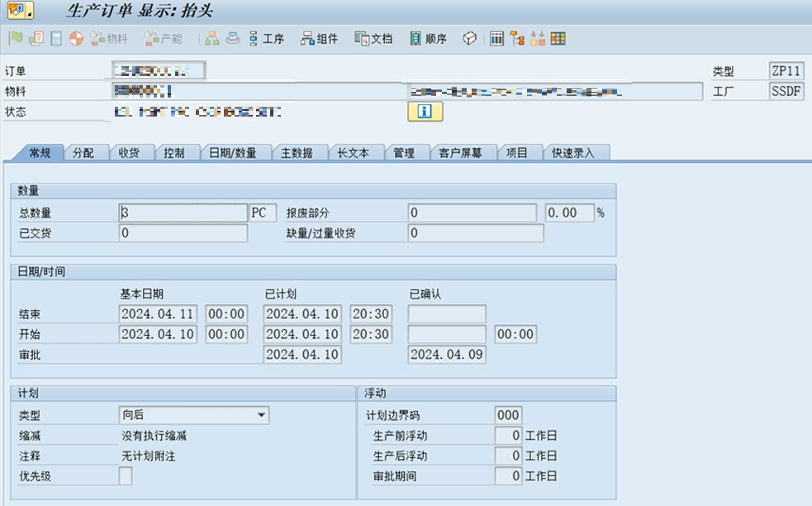Toggle the 优先级 priority box
This screenshot has height=506, width=812.
coord(126,476)
